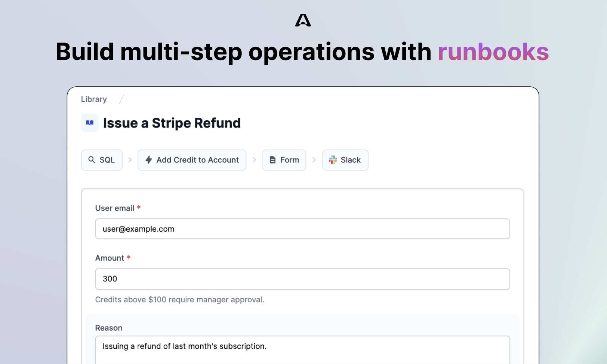Click the Slack logo icon
The height and width of the screenshot is (364, 607).
(x=333, y=160)
